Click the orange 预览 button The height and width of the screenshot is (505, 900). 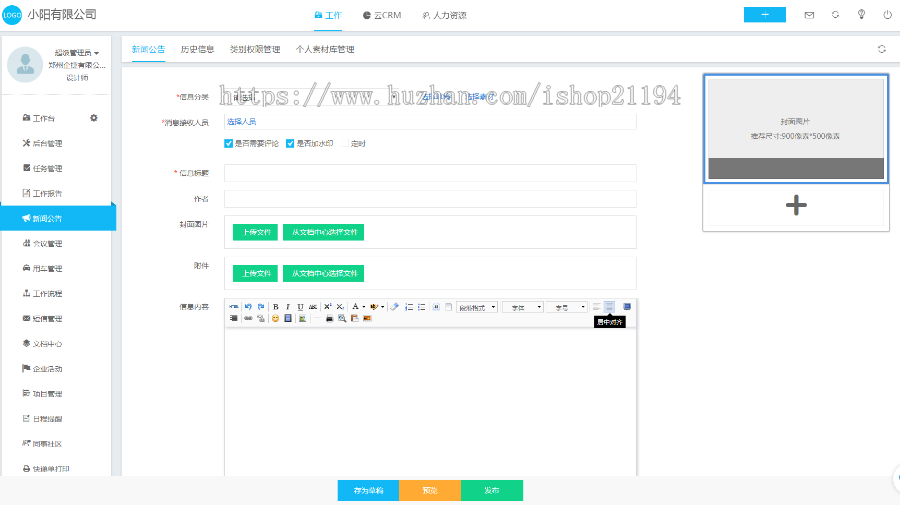pos(430,491)
